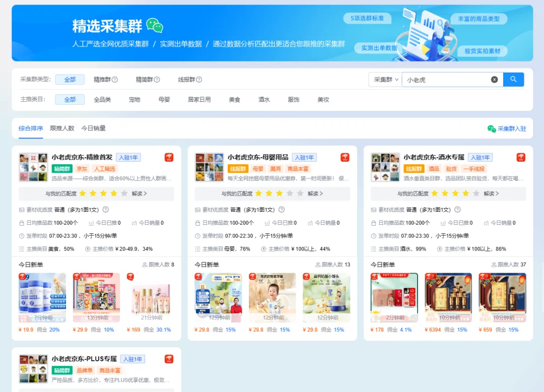544x392 pixels.
Task: Select 全部 in 采集群类型 filter
Action: [70, 80]
